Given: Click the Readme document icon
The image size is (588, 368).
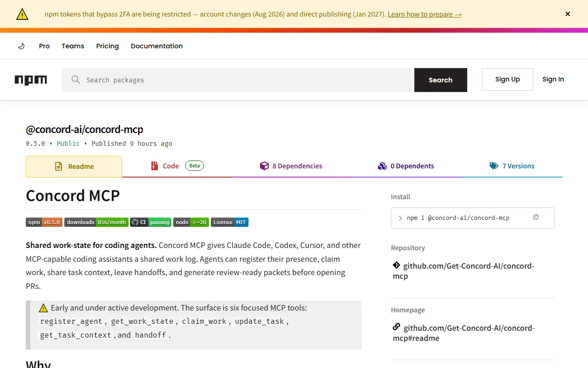Looking at the screenshot, I should tap(58, 167).
